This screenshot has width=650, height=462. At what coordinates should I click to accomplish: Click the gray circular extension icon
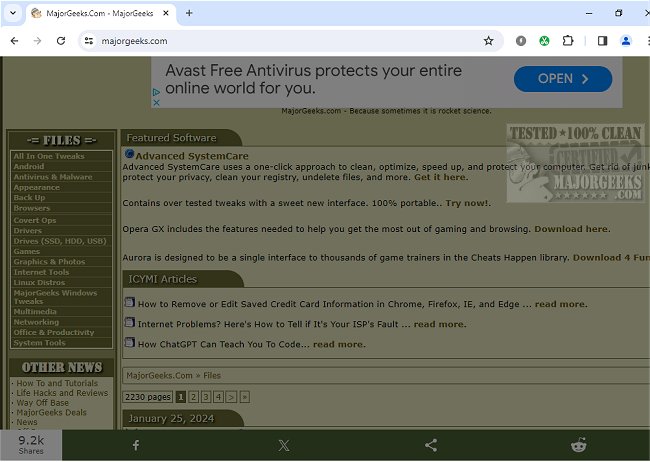click(521, 41)
